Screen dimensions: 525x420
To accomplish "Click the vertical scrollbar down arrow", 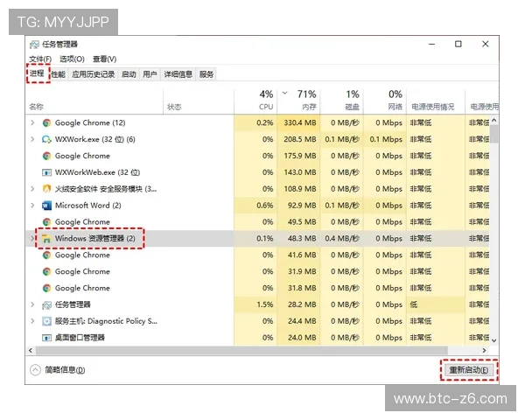I will (x=494, y=340).
